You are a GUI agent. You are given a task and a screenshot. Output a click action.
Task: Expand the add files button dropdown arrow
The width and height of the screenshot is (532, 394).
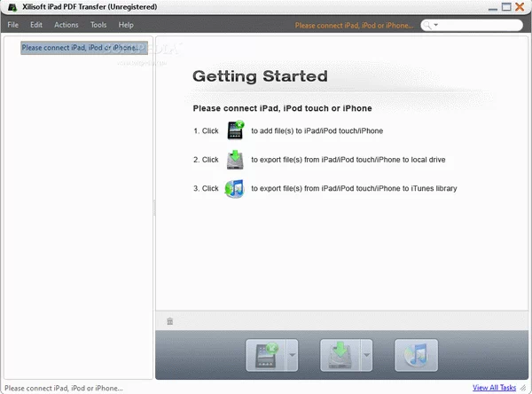(x=292, y=356)
